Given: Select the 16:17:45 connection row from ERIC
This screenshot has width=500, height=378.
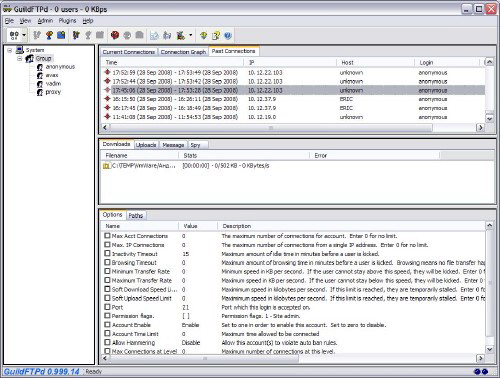Looking at the screenshot, I should tap(293, 108).
